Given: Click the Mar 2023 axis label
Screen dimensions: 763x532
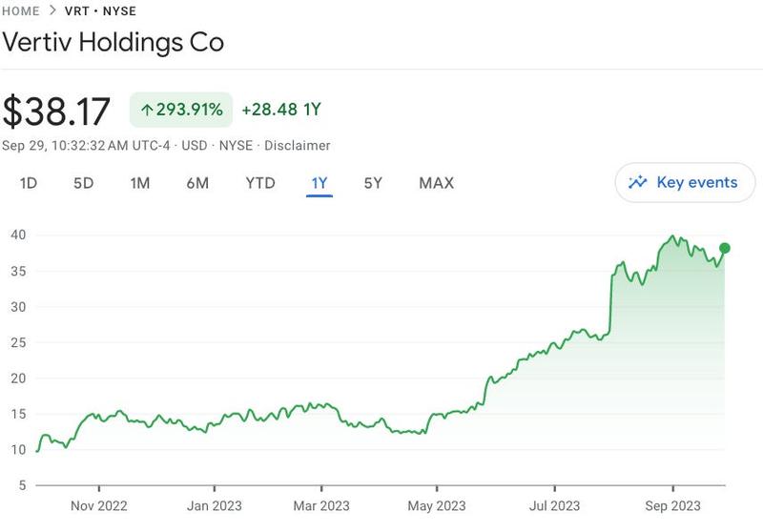Looking at the screenshot, I should click(321, 505).
